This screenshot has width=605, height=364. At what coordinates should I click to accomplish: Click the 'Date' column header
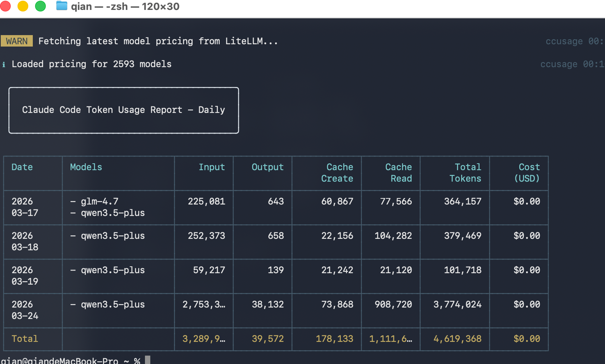(22, 167)
